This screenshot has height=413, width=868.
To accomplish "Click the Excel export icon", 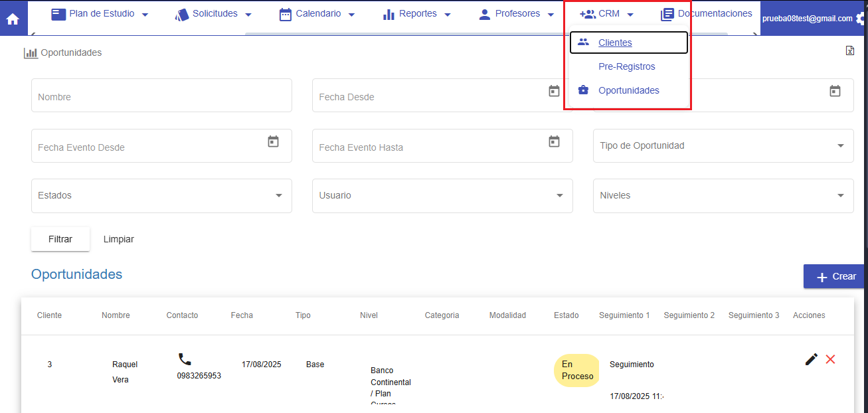I will pos(849,51).
